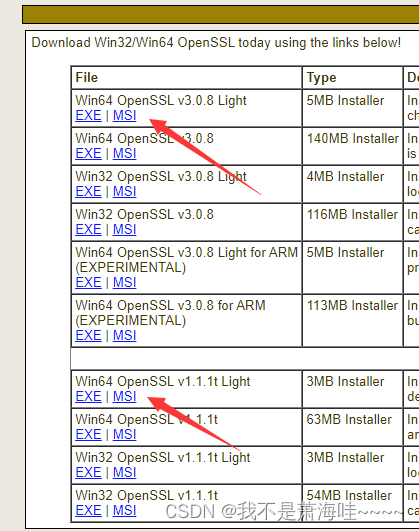Image resolution: width=419 pixels, height=531 pixels.
Task: Download Win32 OpenSSL v3.0.8 Light MSI
Action: pyautogui.click(x=124, y=191)
